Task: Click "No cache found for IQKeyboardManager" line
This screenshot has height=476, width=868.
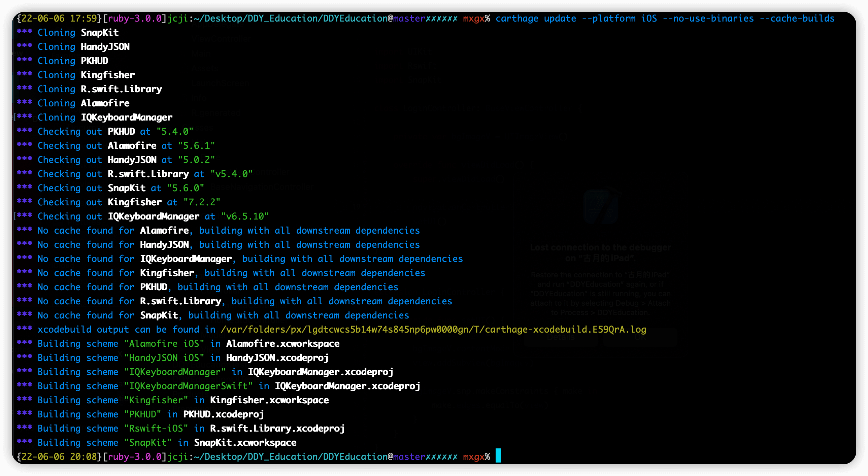Action: click(240, 259)
